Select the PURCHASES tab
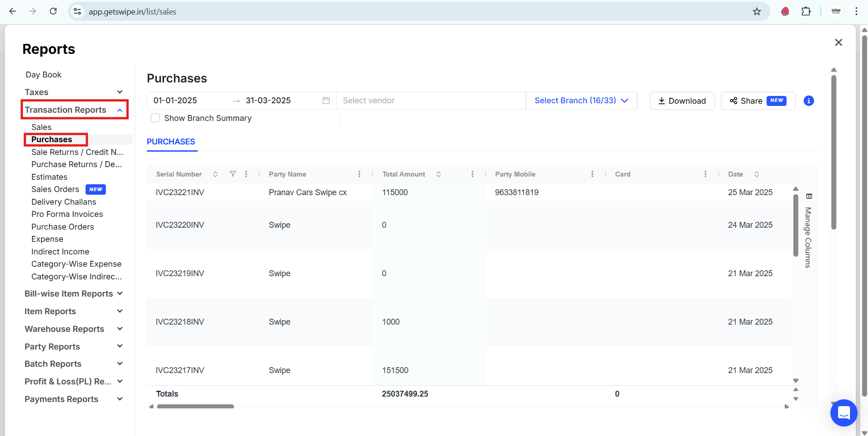The image size is (868, 436). tap(171, 142)
